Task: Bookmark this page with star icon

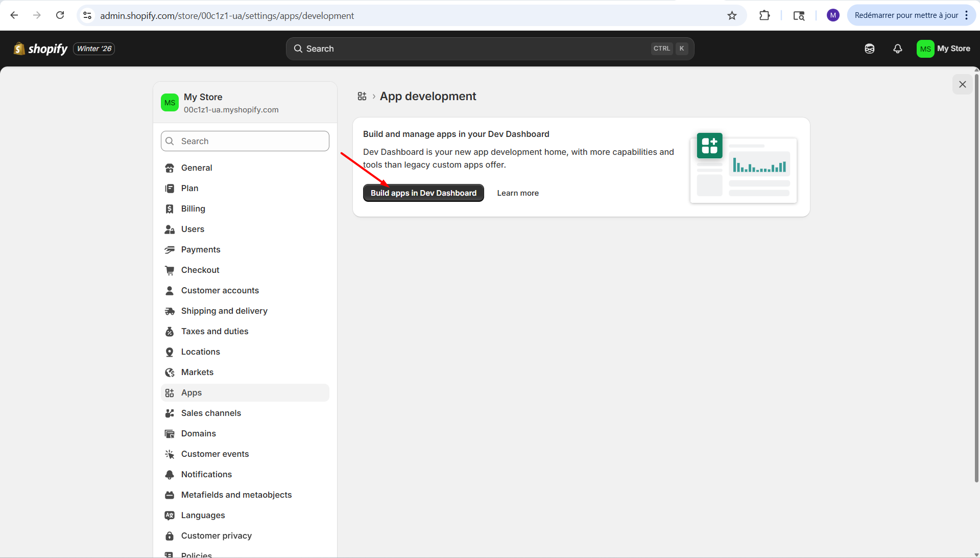Action: (732, 15)
